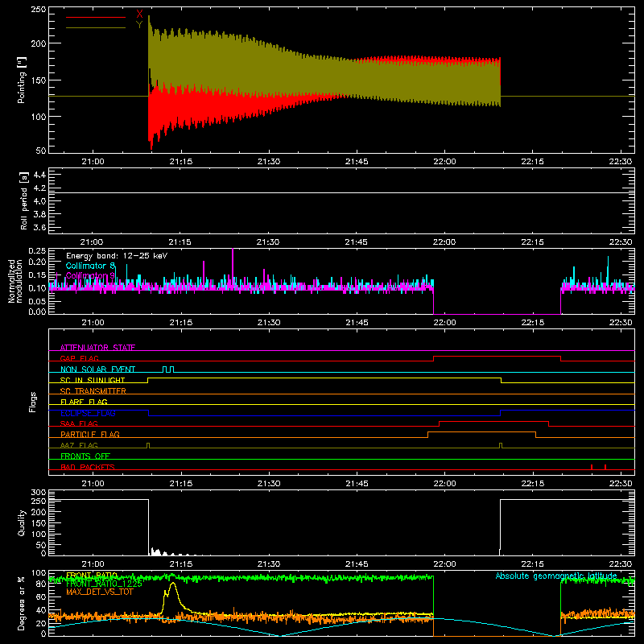Click the vertical 'Flags' axis title

click(32, 402)
